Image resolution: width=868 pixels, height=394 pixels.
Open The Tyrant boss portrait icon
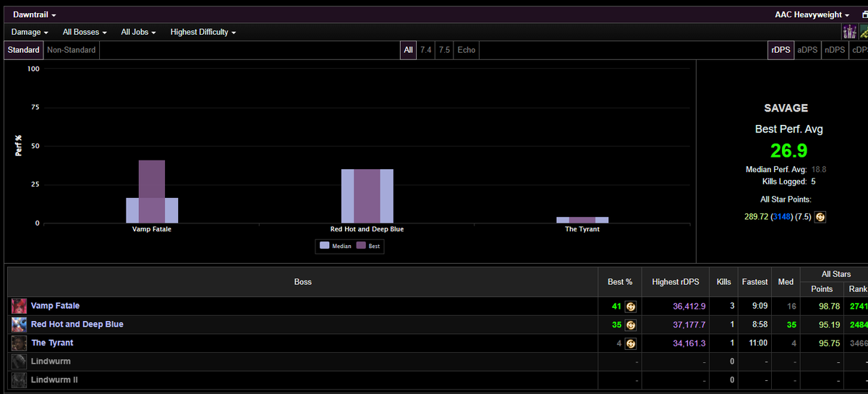point(19,343)
